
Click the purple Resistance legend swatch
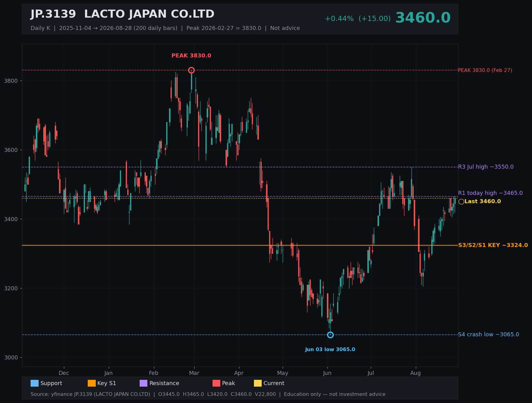(144, 383)
